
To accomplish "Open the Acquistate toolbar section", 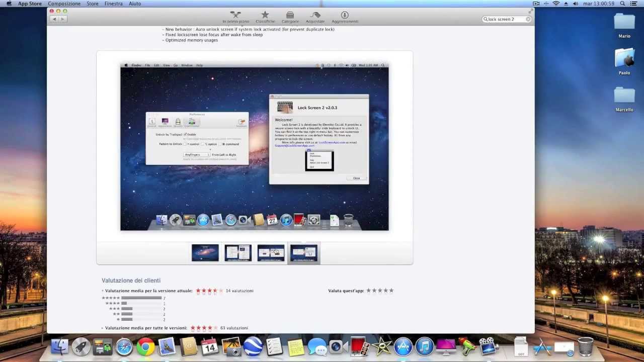I will (315, 17).
